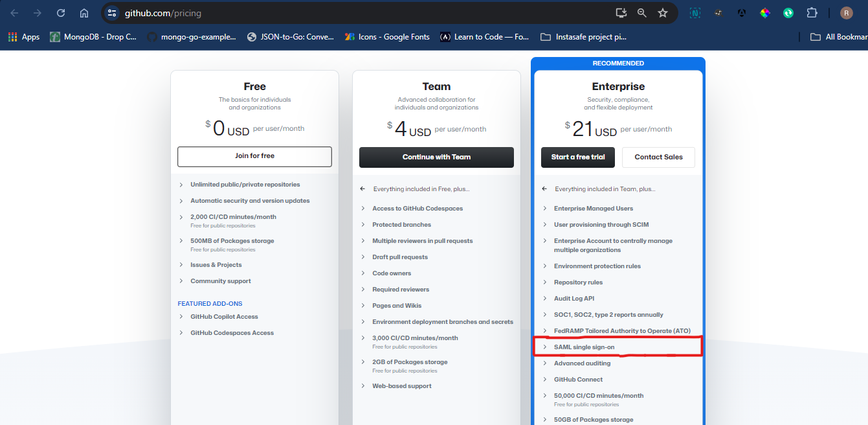Click Join for free button

pyautogui.click(x=254, y=156)
